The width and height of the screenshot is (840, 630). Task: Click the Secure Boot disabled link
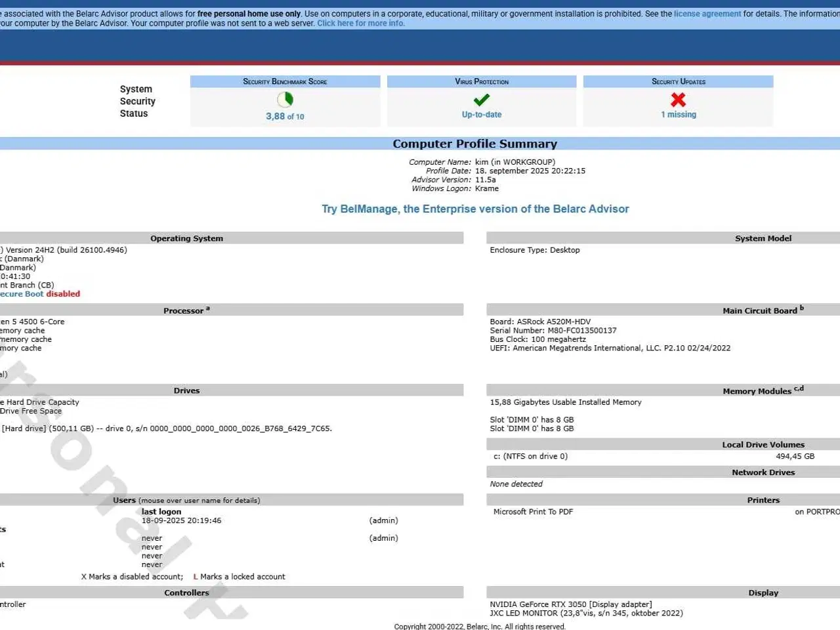coord(40,294)
